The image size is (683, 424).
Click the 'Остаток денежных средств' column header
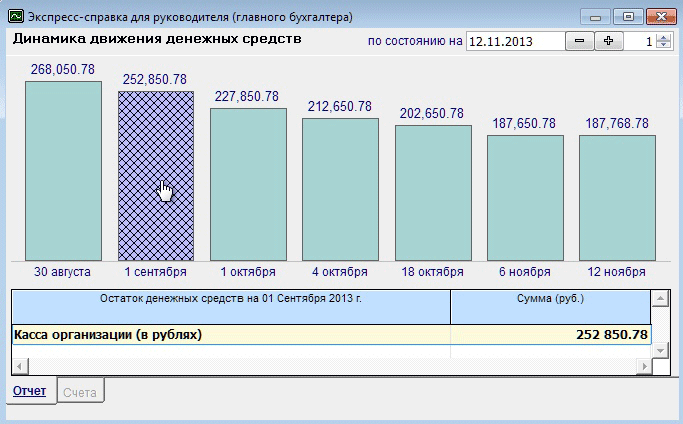pyautogui.click(x=231, y=307)
